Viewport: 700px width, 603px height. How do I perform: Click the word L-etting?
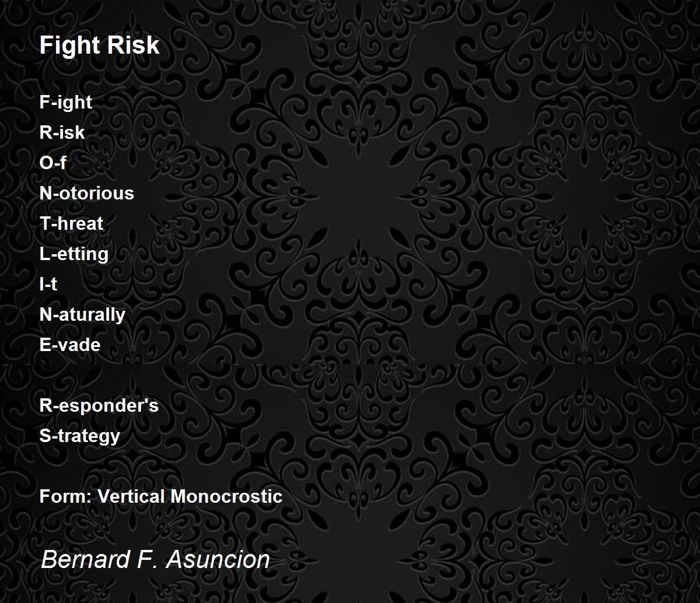74,254
